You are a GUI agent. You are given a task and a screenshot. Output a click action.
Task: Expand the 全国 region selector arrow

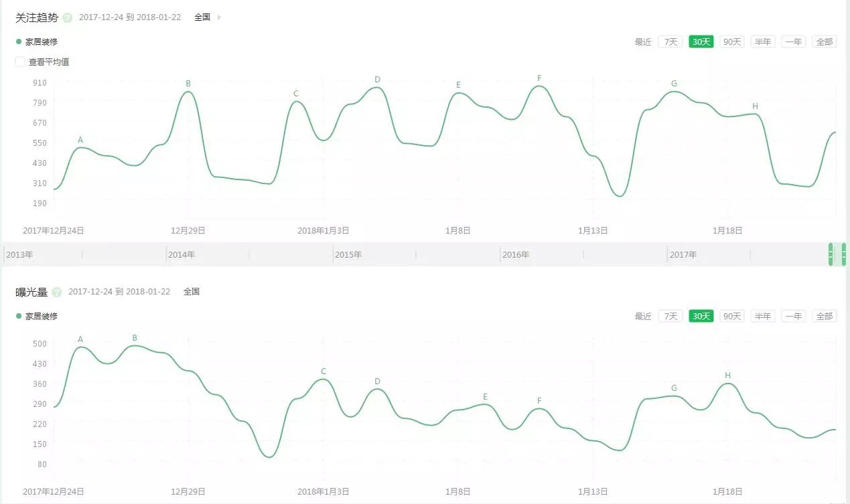(219, 17)
